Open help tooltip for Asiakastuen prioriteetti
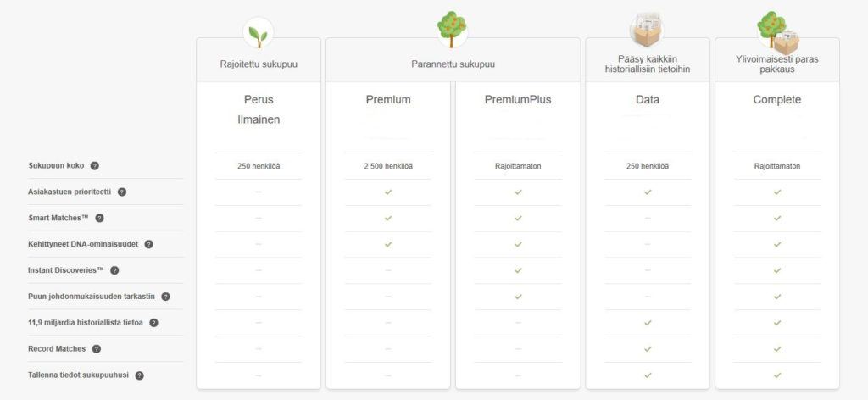 tap(122, 192)
